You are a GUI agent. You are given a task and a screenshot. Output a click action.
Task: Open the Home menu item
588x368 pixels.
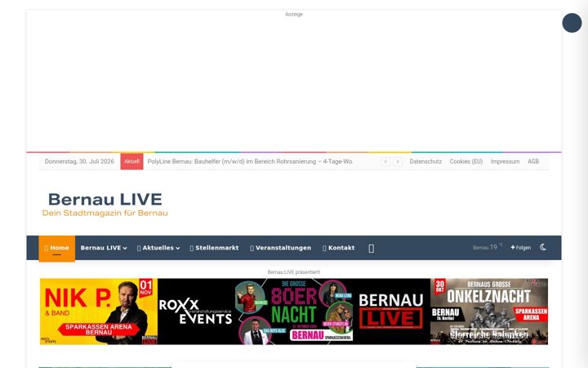(57, 248)
